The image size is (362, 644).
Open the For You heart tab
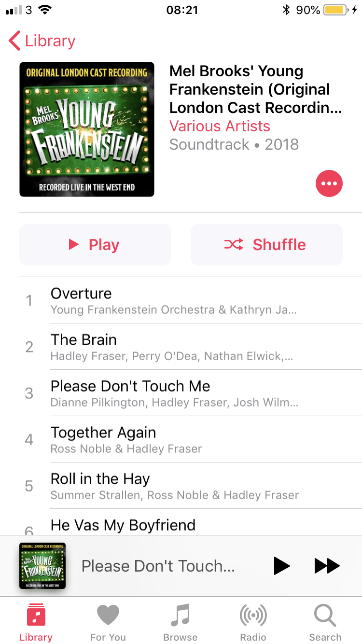(108, 623)
